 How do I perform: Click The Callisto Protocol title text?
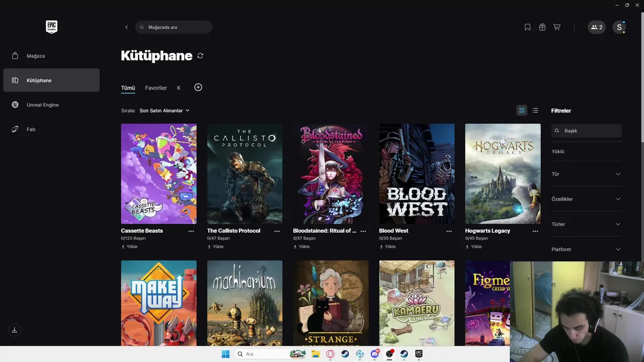[233, 231]
